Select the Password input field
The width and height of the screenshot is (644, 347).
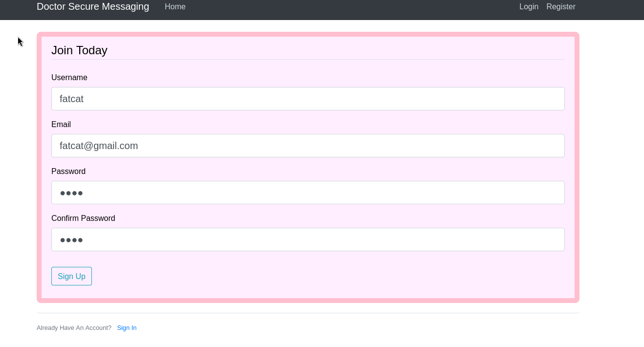[308, 193]
